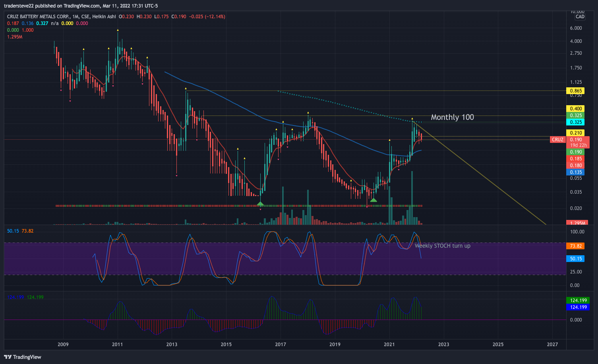Click the 1.750 price axis tick
Screen dimensions: 598x364
pyautogui.click(x=576, y=68)
